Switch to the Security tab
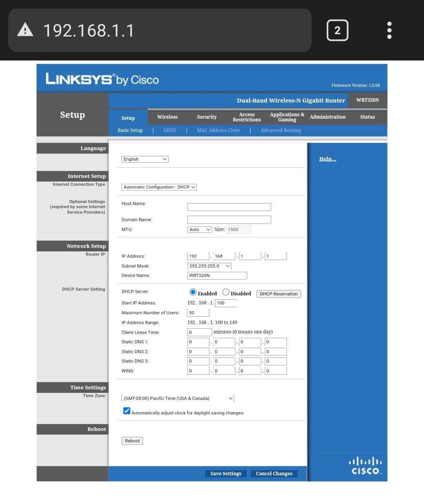Viewport: 424px width, 504px height. 207,117
